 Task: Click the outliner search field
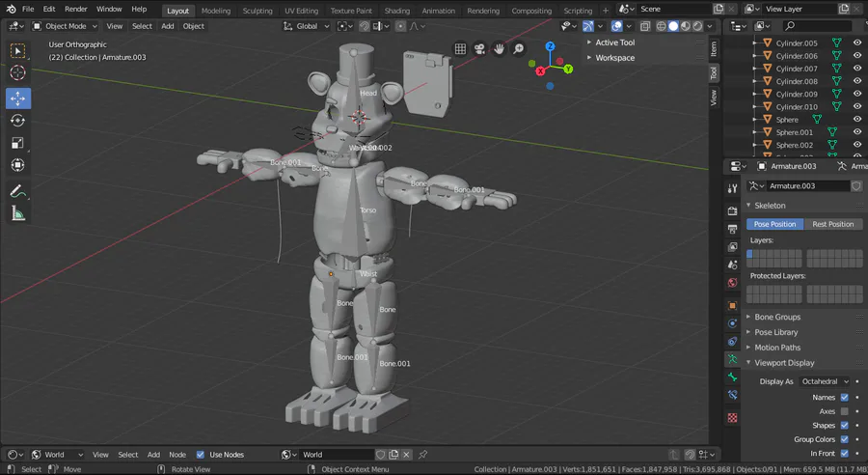pos(817,26)
